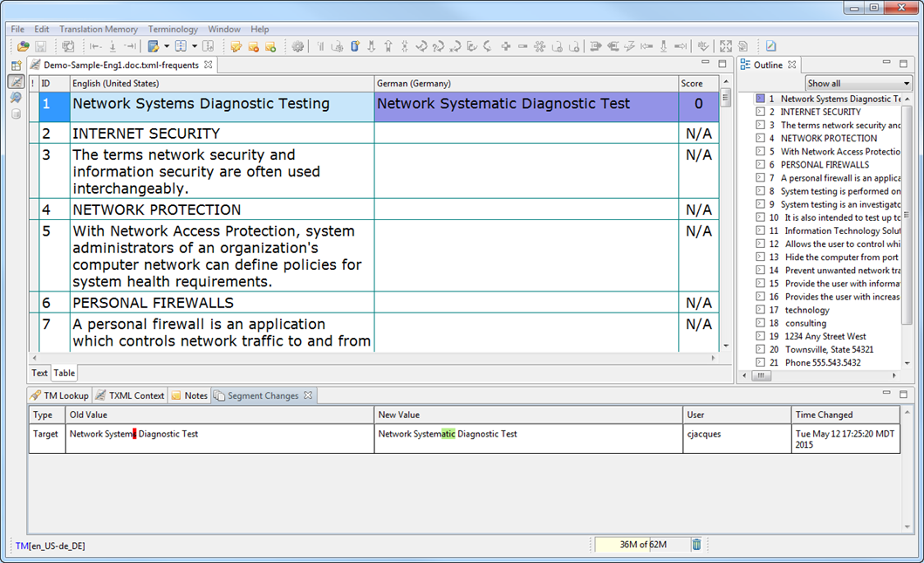Click the blue cylinder toolbar icon
Viewport: 924px width, 563px height.
point(355,46)
